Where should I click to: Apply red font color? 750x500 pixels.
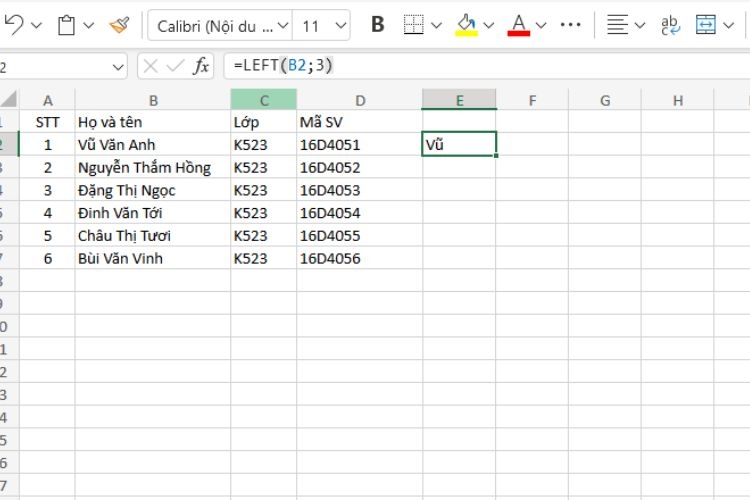point(518,24)
